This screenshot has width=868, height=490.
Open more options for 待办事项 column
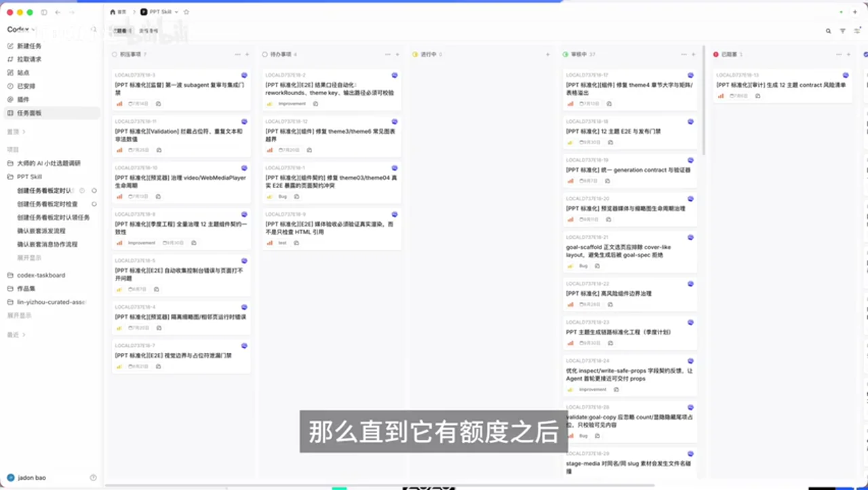[x=388, y=54]
